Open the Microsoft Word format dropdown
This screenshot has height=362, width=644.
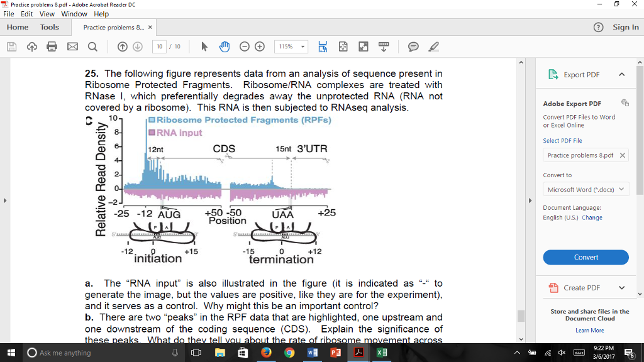pos(586,189)
